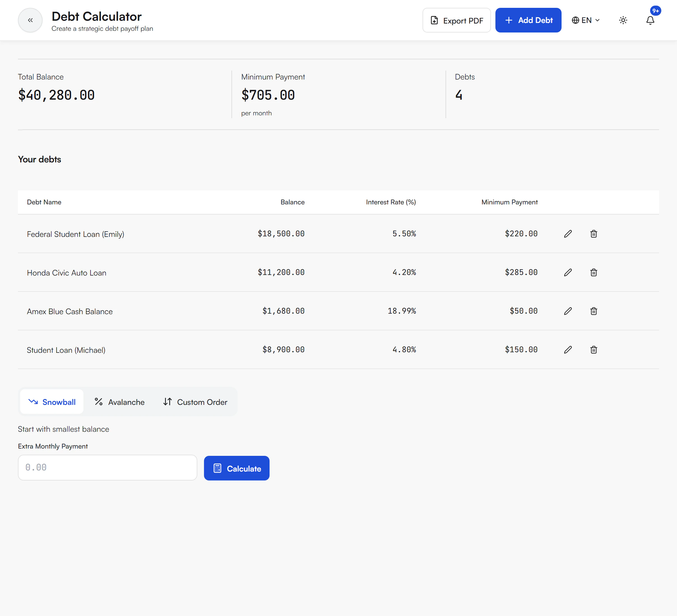Click the $18,500.00 balance cell

coord(281,234)
